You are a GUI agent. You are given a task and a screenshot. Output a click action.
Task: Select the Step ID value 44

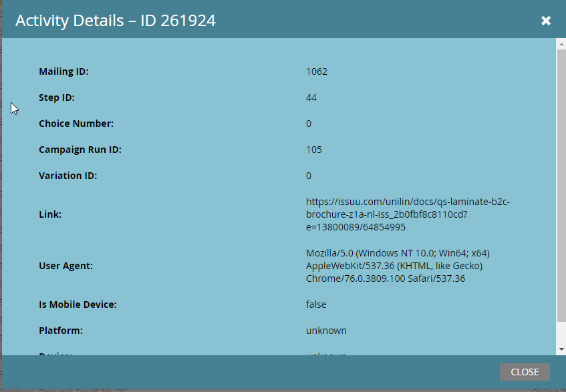click(311, 97)
